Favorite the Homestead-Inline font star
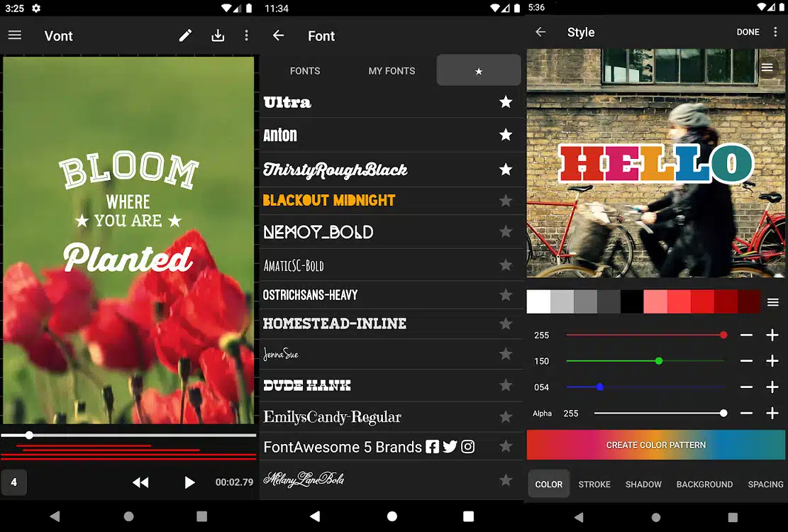788x532 pixels. (x=506, y=323)
